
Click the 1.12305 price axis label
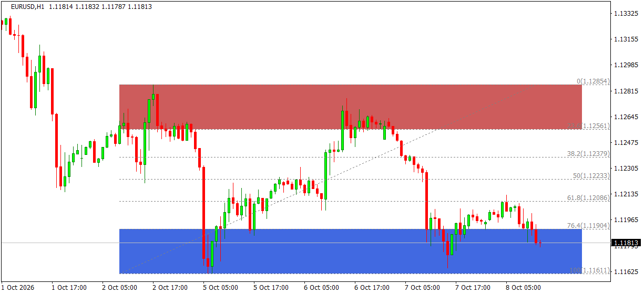[x=626, y=169]
